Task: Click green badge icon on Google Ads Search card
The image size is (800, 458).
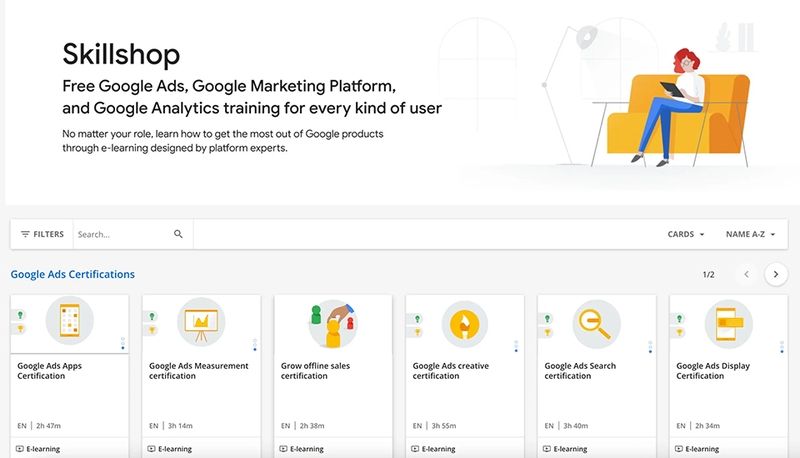Action: [547, 319]
